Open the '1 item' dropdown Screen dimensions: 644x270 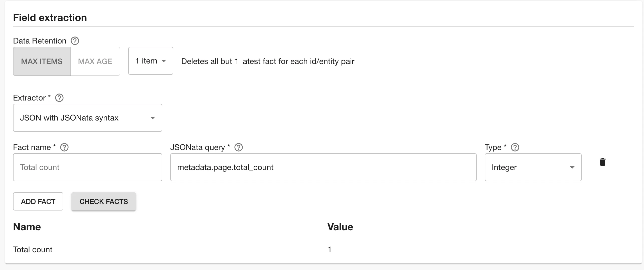click(x=150, y=61)
